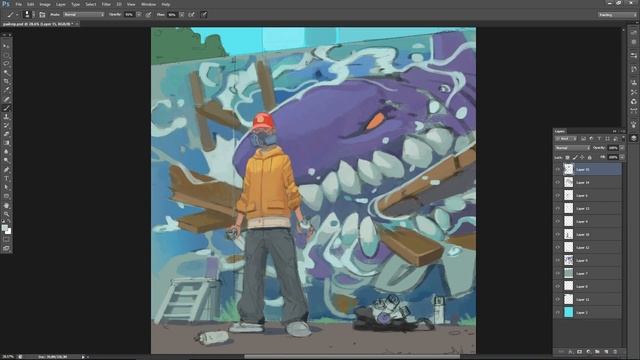Select the Eraser tool
This screenshot has height=360, width=640.
click(6, 134)
